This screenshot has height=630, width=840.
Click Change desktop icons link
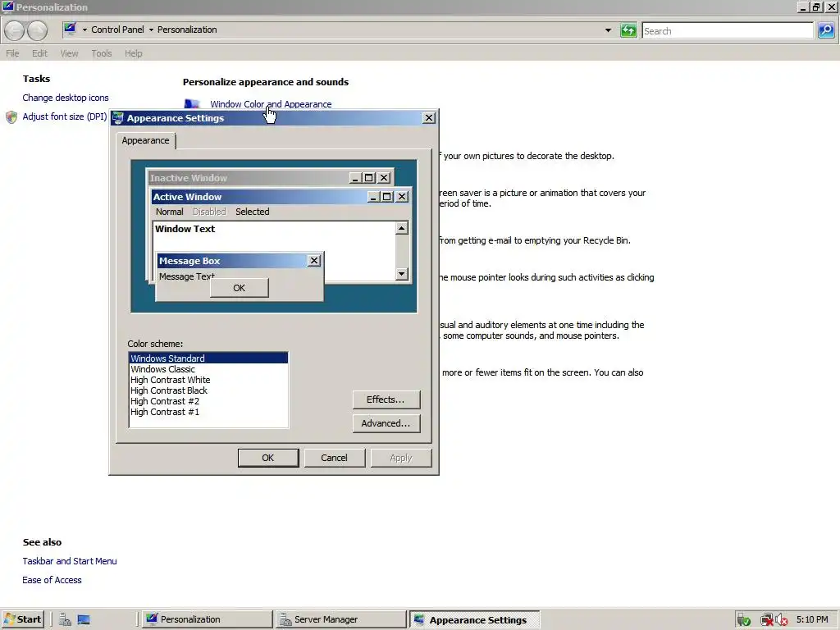[x=66, y=98]
